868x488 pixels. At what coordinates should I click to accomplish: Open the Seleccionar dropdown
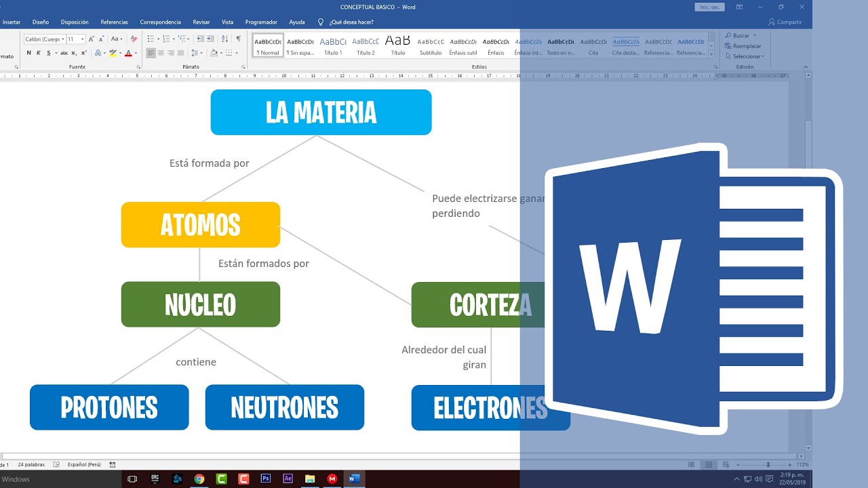pos(744,56)
